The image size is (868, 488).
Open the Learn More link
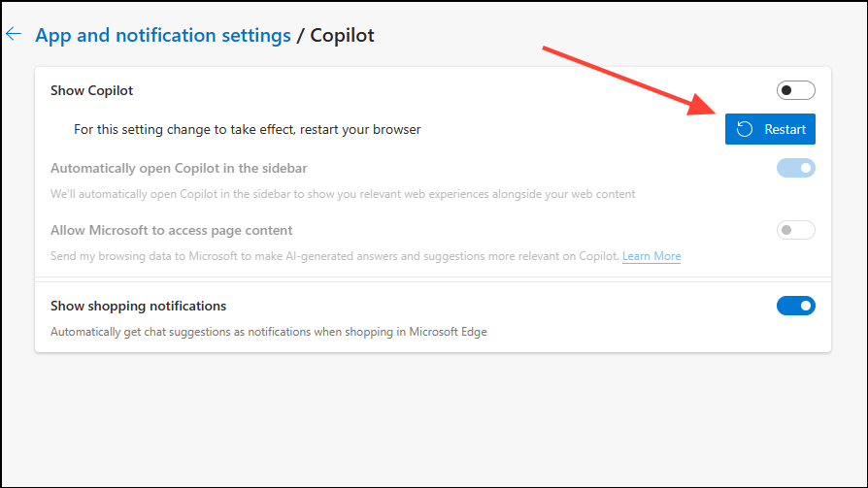point(651,256)
